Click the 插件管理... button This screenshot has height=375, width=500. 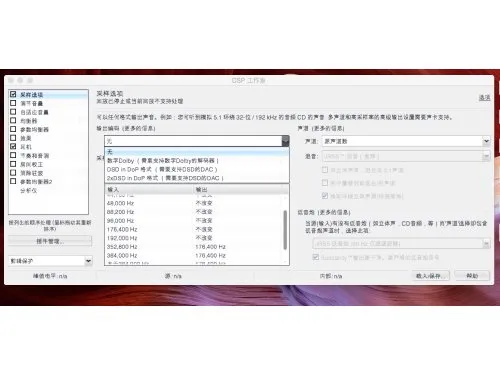(x=50, y=241)
